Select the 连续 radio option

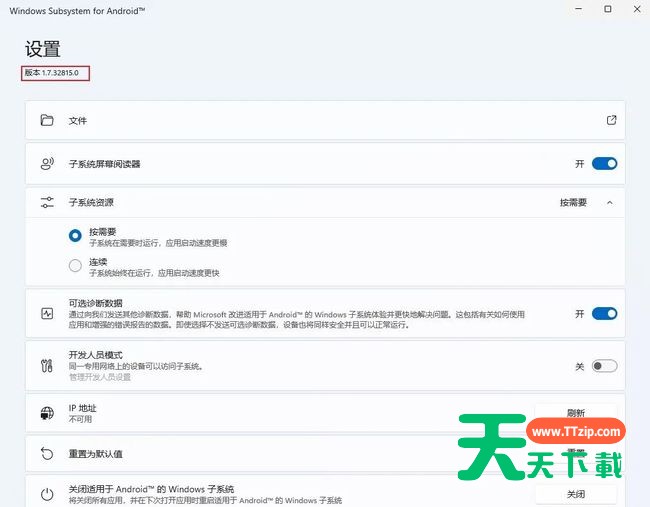click(75, 265)
